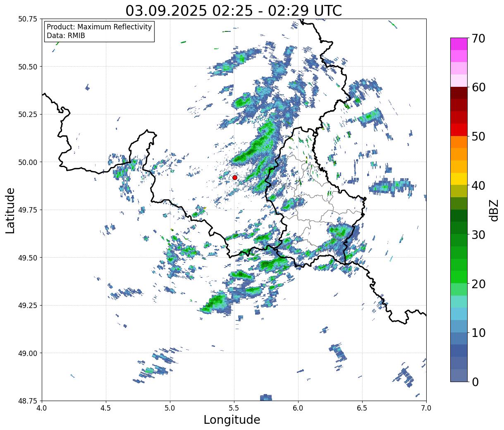
Task: Click the red radar location marker
Action: pyautogui.click(x=235, y=177)
